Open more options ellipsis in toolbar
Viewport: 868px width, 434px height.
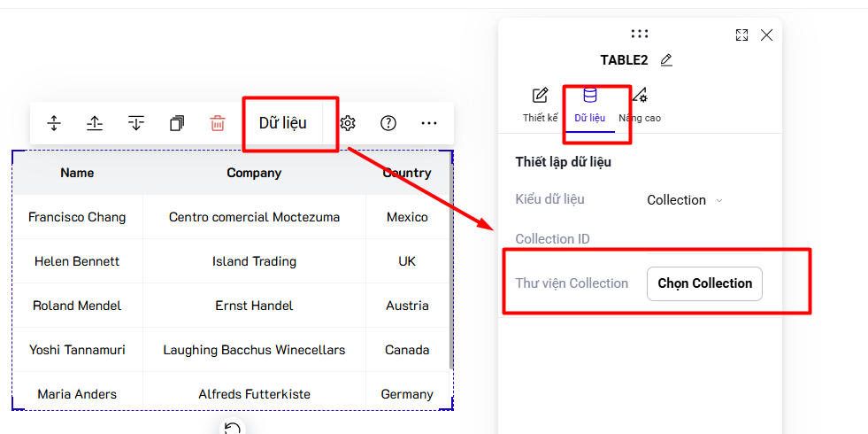click(429, 123)
